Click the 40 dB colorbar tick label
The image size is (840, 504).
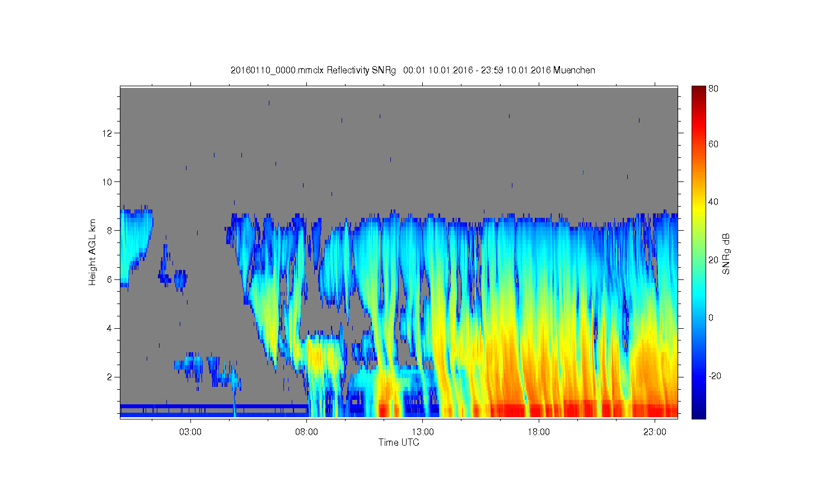[713, 202]
